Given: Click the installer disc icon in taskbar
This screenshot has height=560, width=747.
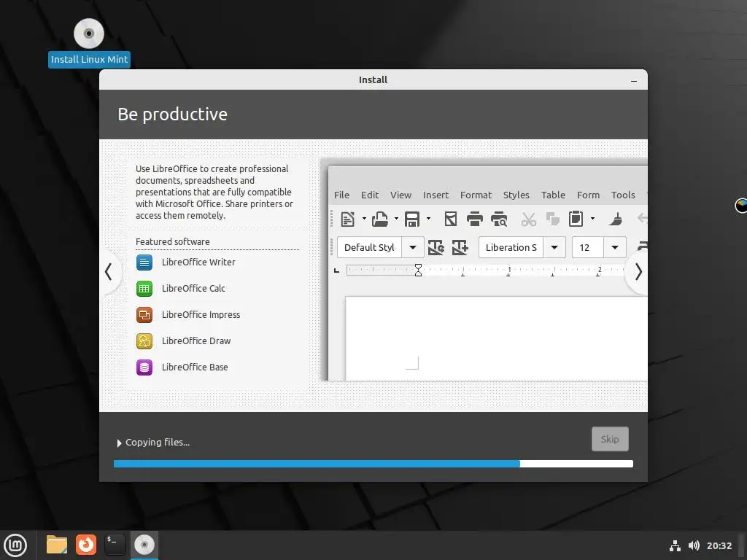Looking at the screenshot, I should click(144, 545).
